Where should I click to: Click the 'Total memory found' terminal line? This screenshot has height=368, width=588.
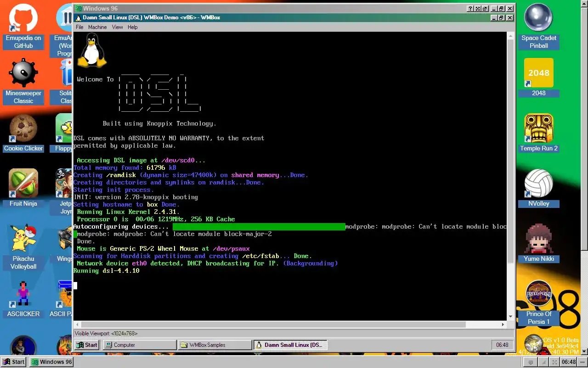[124, 168]
